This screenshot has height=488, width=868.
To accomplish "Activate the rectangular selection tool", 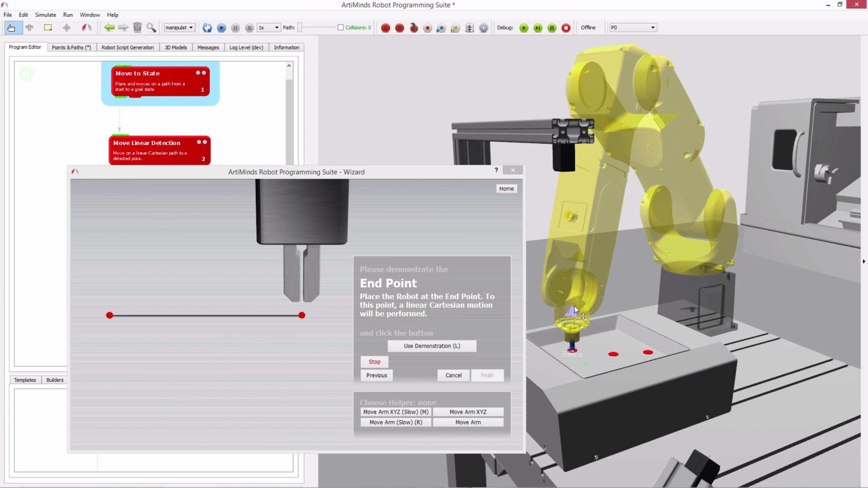I will click(48, 27).
